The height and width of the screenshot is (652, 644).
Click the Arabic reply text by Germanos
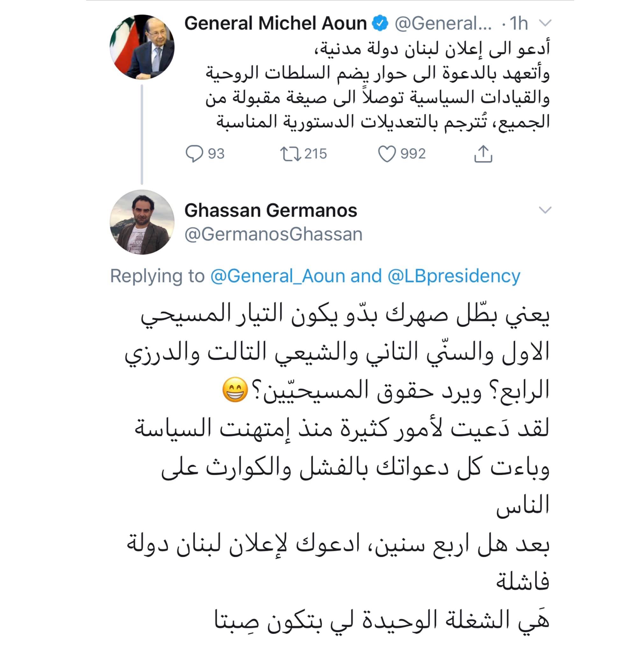click(x=337, y=471)
